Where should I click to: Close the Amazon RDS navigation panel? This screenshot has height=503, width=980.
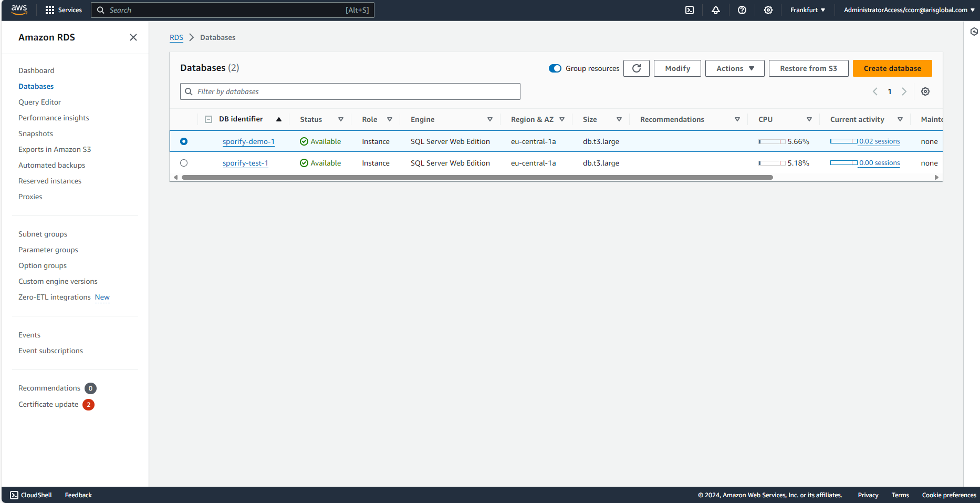point(133,37)
